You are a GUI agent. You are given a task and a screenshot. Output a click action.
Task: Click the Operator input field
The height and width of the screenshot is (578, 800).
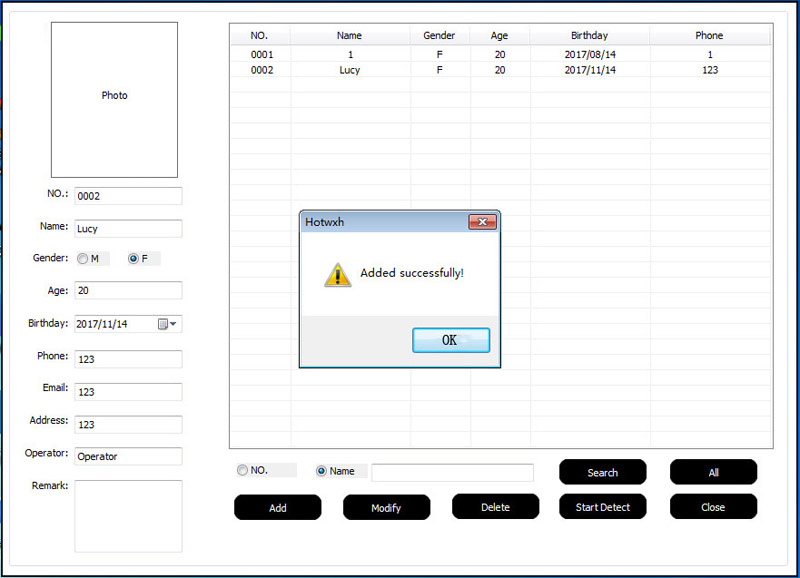point(128,456)
